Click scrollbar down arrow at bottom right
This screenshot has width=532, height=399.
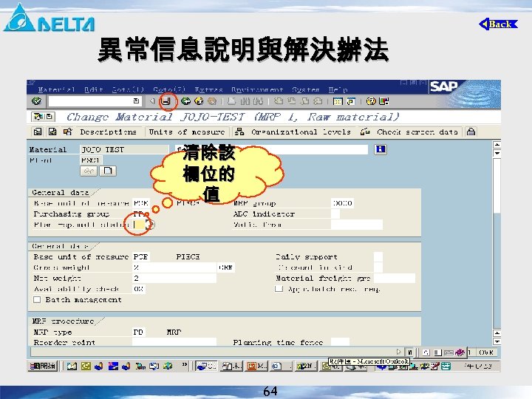tap(497, 341)
